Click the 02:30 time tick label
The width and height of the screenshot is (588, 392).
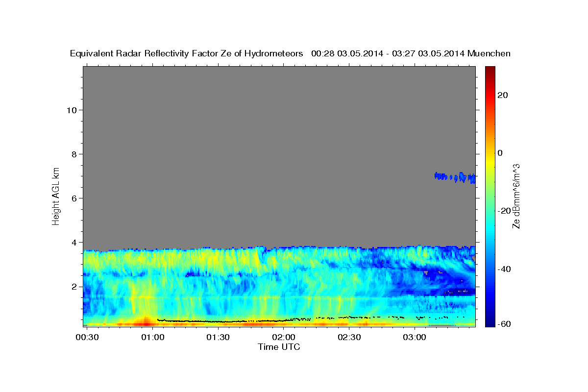coord(348,338)
